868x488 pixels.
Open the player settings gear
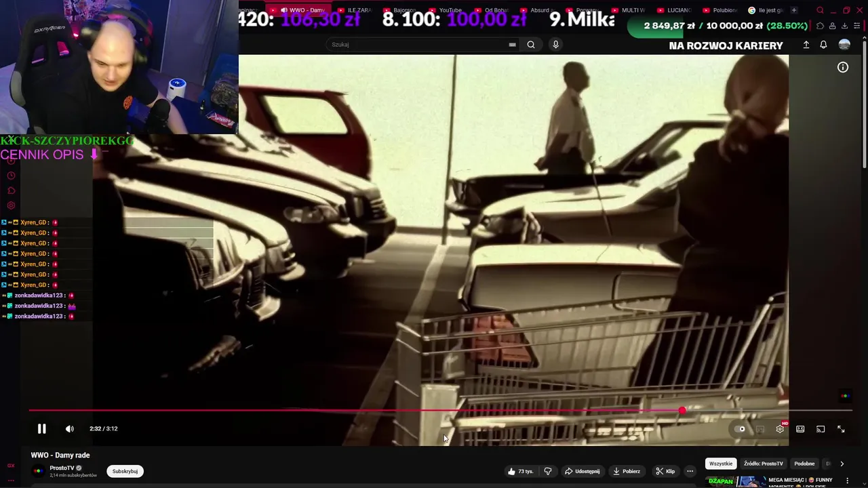point(780,429)
